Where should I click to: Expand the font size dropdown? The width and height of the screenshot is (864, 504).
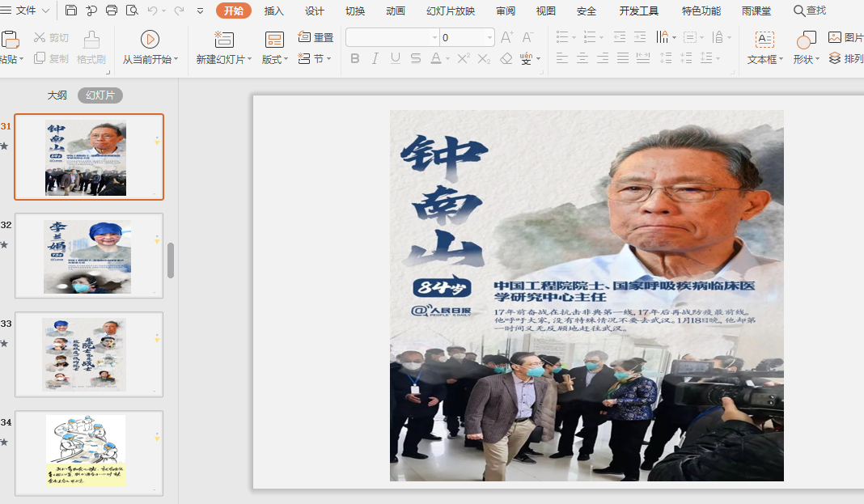point(489,38)
